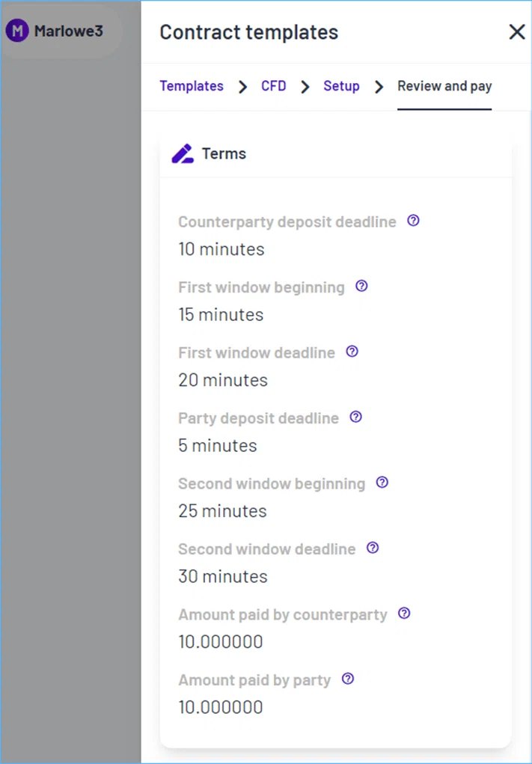
Task: Click chevron before Review and pay
Action: pos(379,88)
